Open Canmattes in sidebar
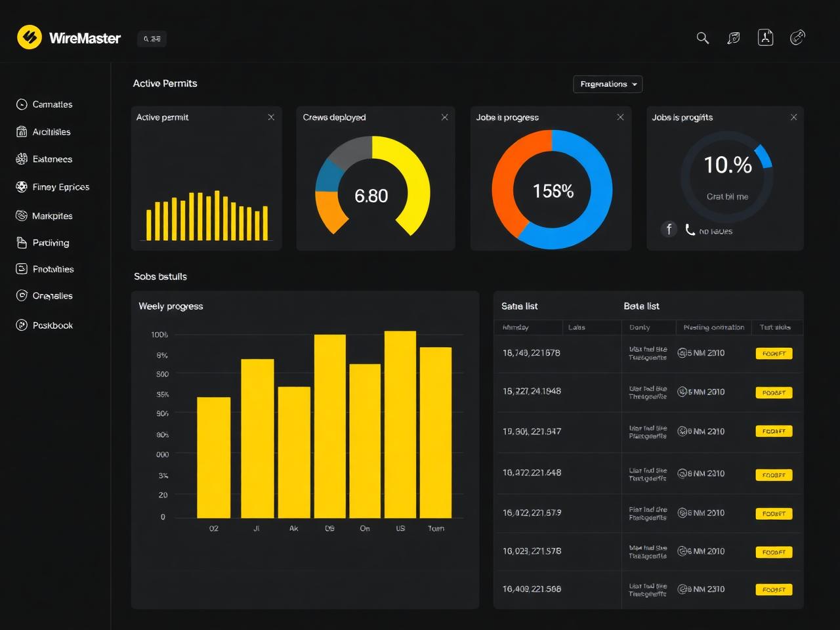840x630 pixels. pos(52,104)
